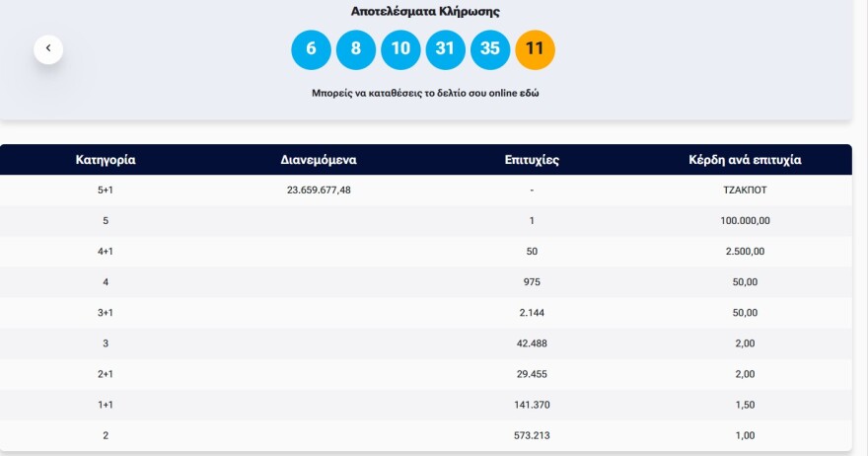Click the orange bonus ball 11
868x456 pixels.
coord(535,49)
